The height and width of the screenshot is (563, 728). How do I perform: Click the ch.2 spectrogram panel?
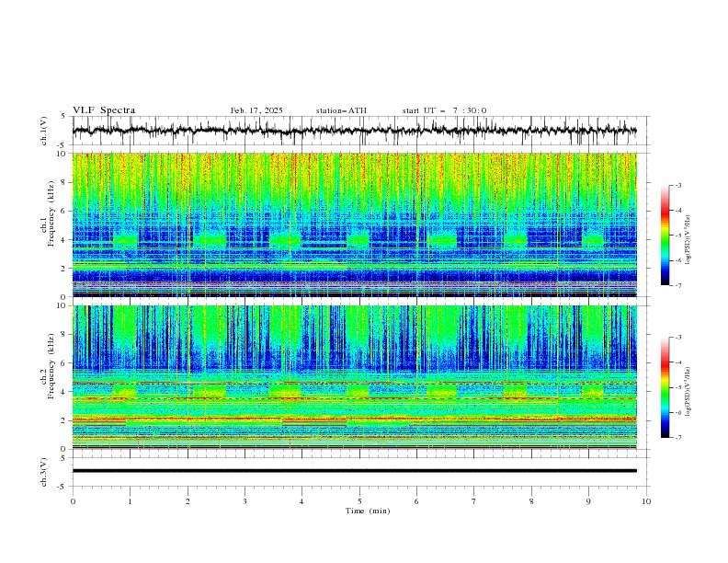click(x=354, y=377)
